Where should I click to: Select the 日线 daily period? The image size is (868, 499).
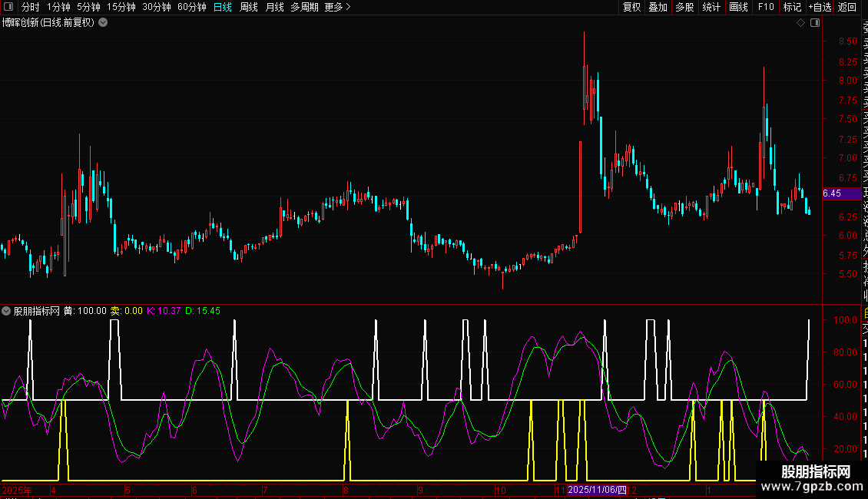223,7
